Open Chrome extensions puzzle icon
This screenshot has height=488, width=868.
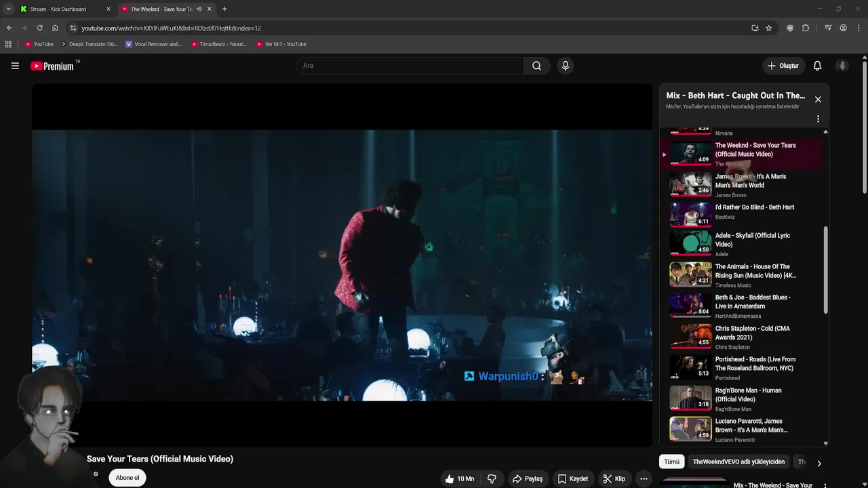[806, 28]
